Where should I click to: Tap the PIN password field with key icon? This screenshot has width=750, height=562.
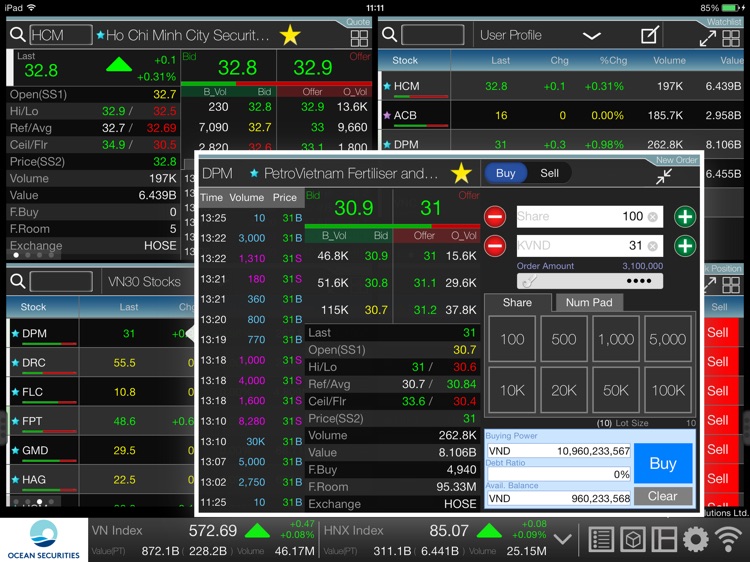[x=590, y=281]
